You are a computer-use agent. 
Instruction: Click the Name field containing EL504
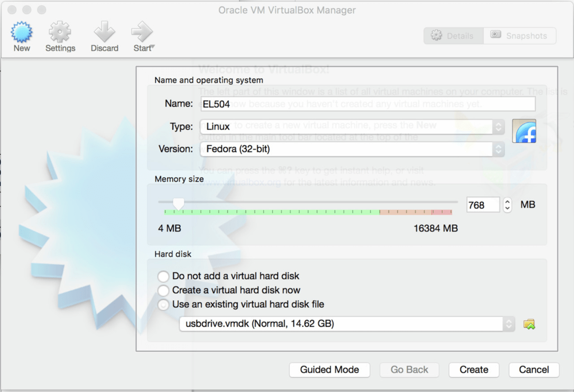(x=368, y=104)
